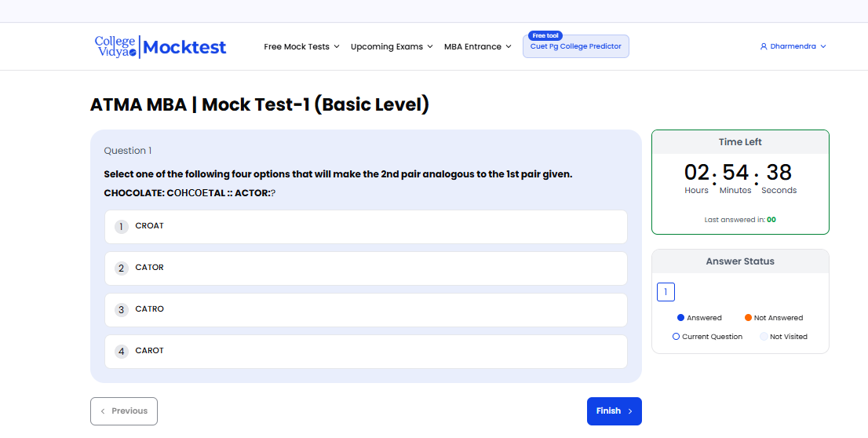Click the Current Question legend circle
Viewport: 868px width, 438px height.
(x=676, y=337)
